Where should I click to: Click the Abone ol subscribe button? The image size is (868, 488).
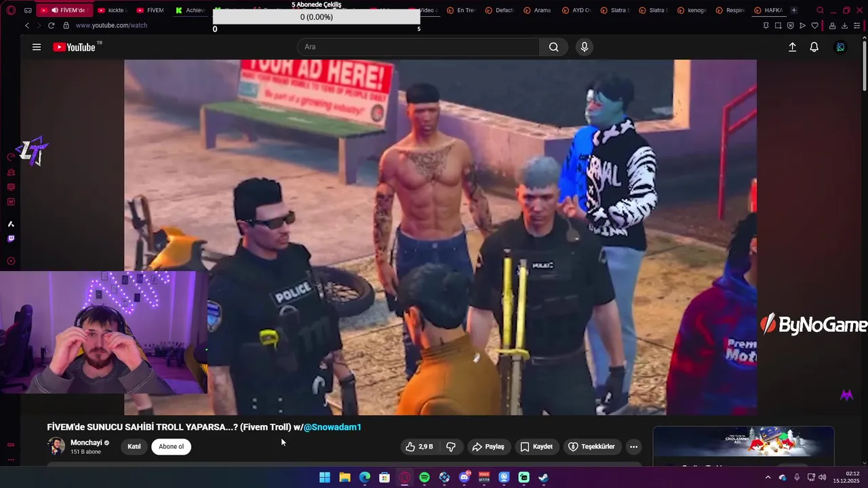171,447
